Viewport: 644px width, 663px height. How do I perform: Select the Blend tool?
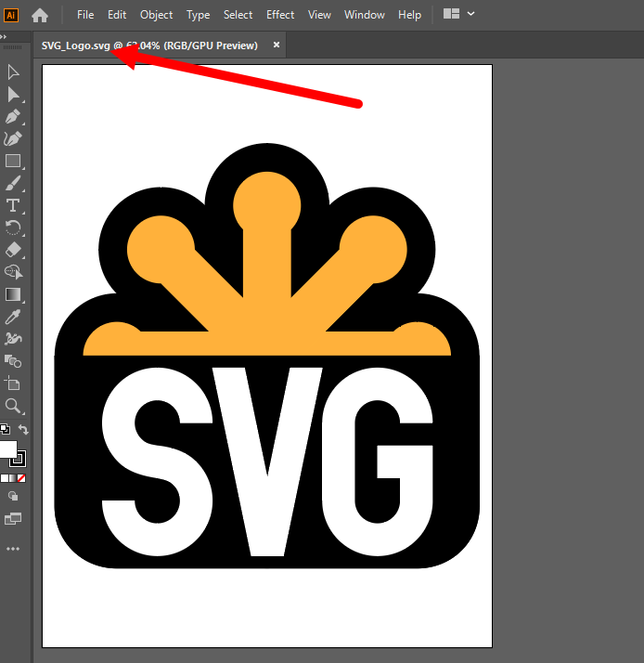click(13, 361)
